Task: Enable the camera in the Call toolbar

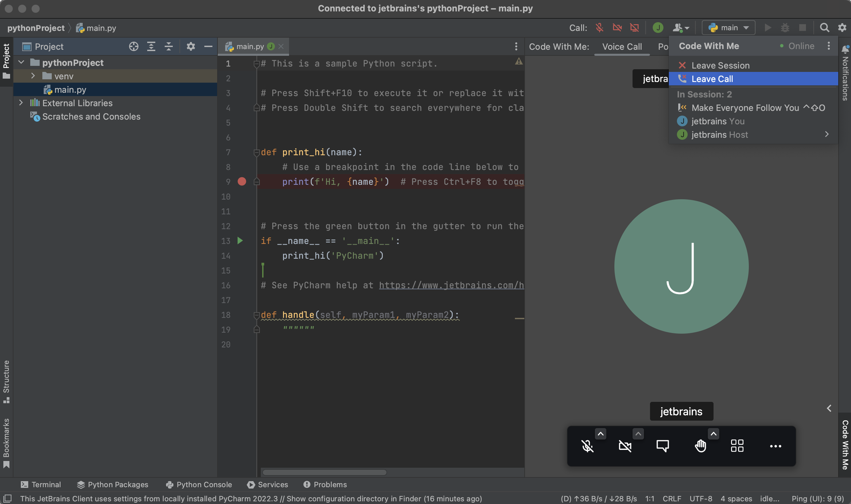Action: point(617,28)
